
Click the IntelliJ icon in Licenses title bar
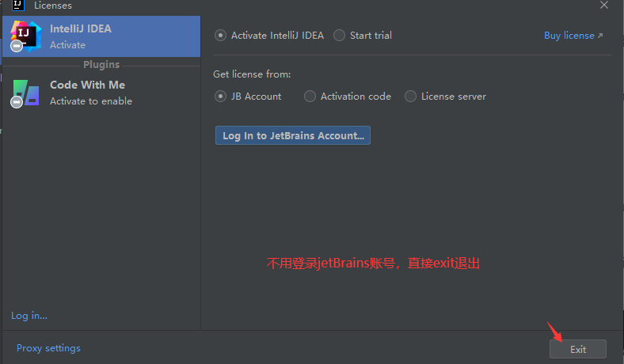pos(17,5)
